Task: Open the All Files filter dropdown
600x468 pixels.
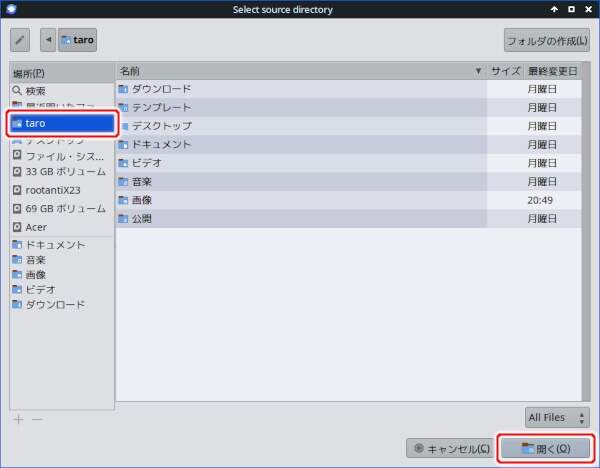Action: coord(557,417)
